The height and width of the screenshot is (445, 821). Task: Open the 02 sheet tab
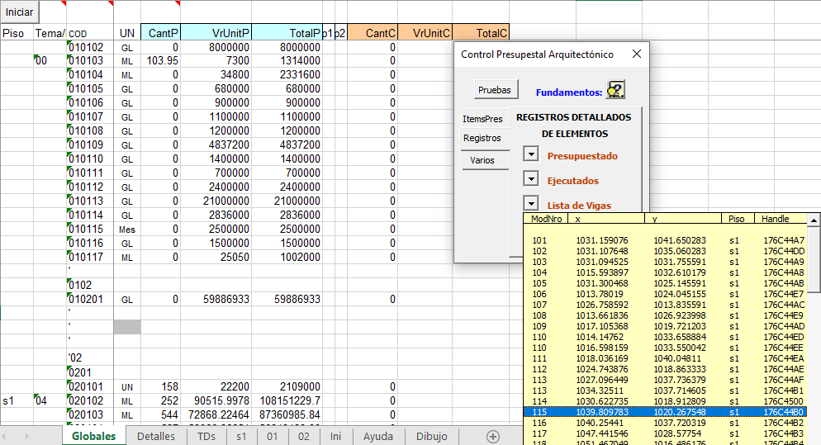(304, 436)
